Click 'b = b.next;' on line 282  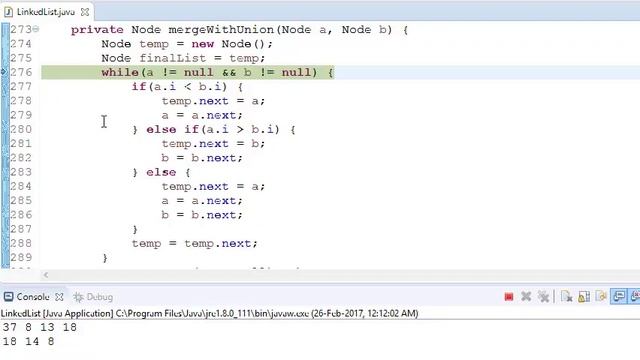[202, 158]
